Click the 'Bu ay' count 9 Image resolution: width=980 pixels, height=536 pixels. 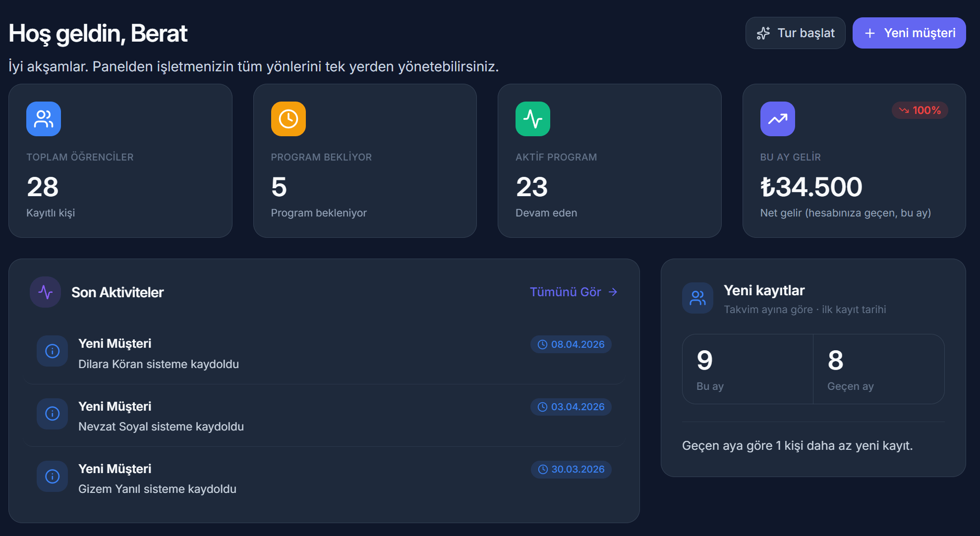[704, 360]
